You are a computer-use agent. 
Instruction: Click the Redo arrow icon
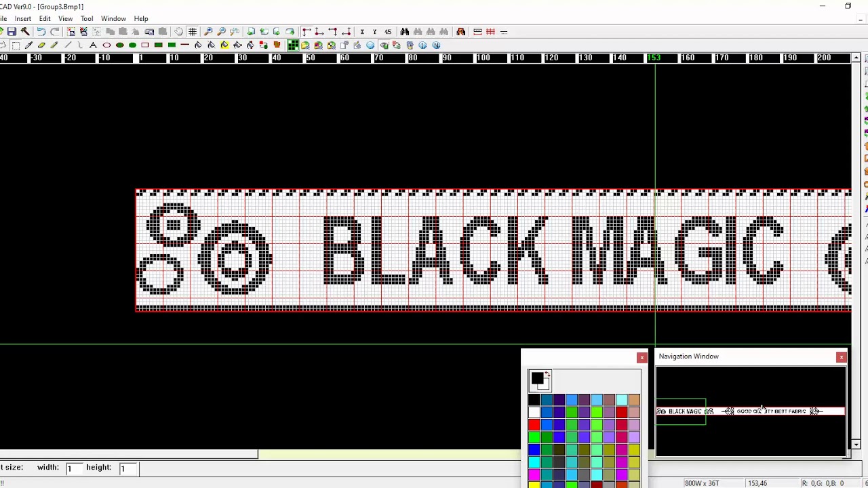click(55, 32)
